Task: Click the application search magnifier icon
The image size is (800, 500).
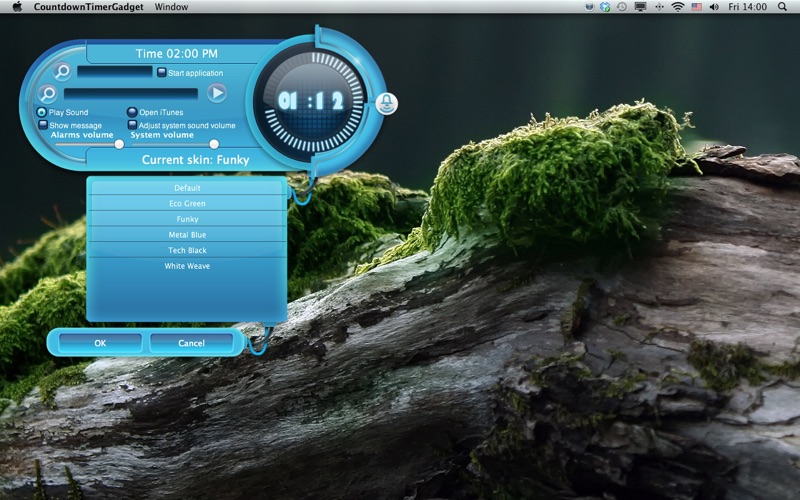Action: pos(62,71)
